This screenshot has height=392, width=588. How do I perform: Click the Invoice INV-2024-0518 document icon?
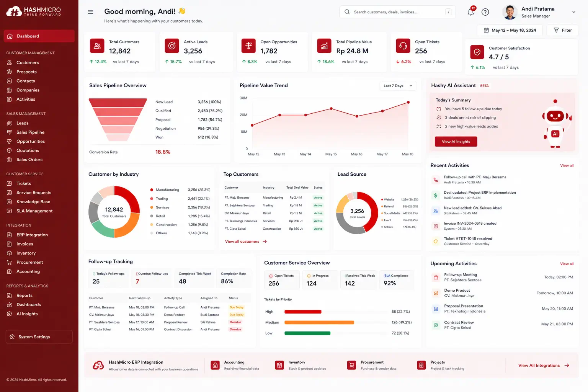click(x=436, y=226)
